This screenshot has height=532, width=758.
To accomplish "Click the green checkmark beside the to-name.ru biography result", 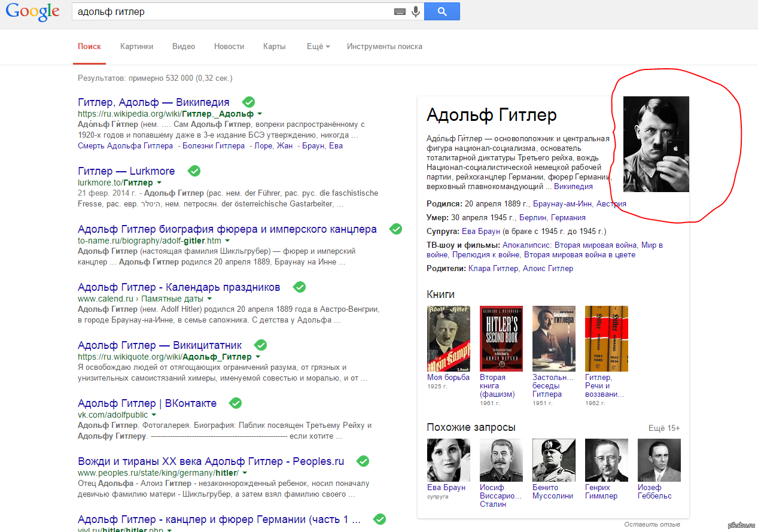I will (x=395, y=229).
